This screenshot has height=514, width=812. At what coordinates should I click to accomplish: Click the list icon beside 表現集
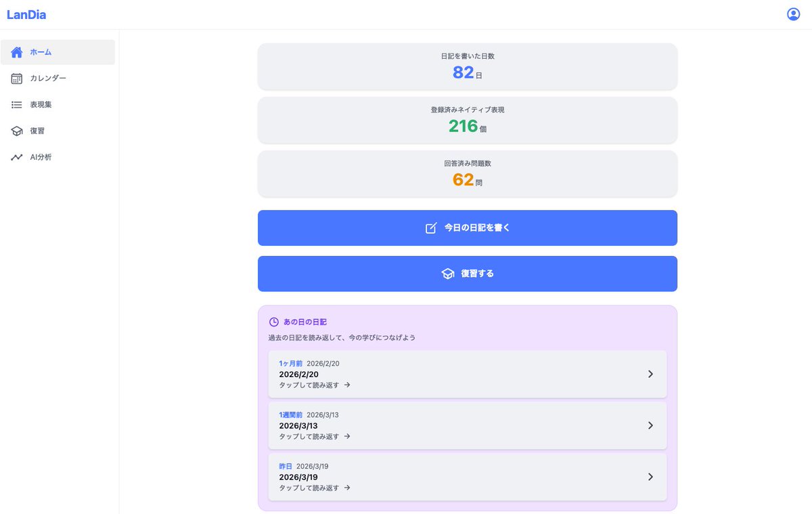pos(17,105)
